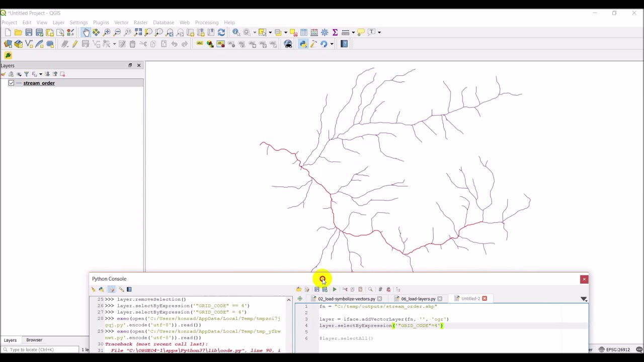Screen dimensions: 644x362
Task: Open a script in the console editor
Action: click(299, 289)
